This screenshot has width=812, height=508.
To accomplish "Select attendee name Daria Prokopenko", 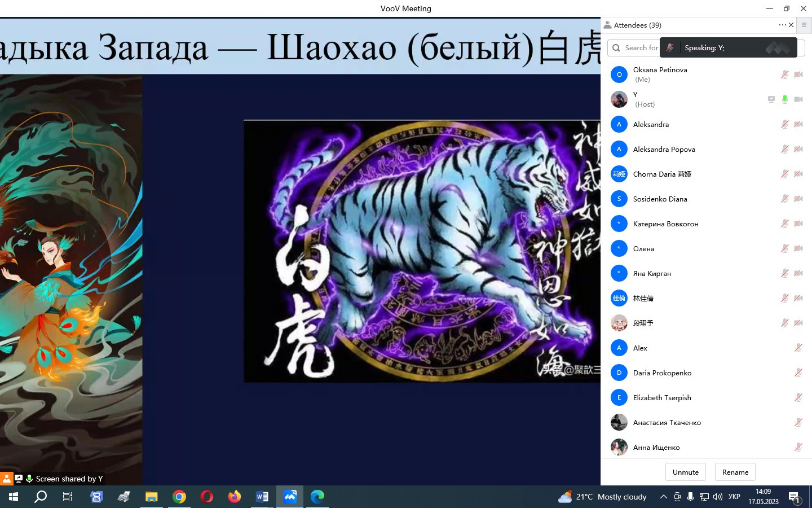I will click(x=662, y=373).
